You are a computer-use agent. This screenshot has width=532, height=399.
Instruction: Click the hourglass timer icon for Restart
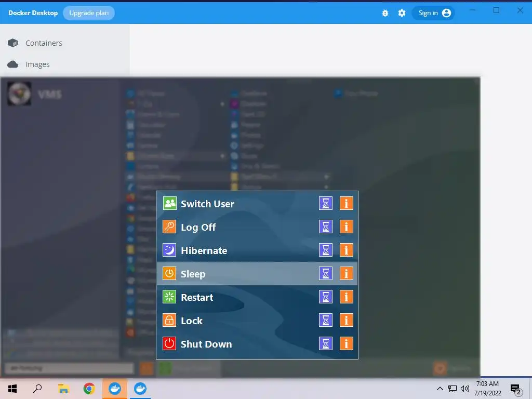pos(325,297)
